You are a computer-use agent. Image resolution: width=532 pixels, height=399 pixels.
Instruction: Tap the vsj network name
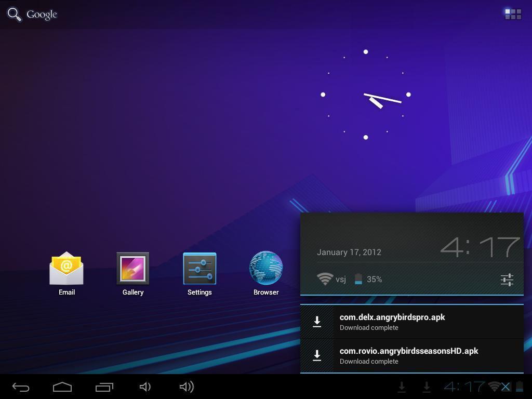341,280
